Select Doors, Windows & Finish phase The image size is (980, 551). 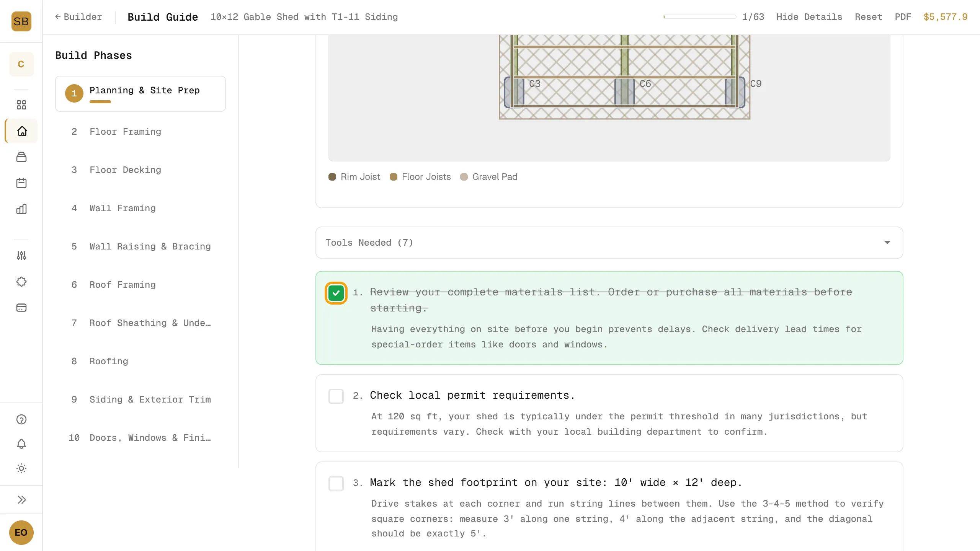click(x=140, y=438)
